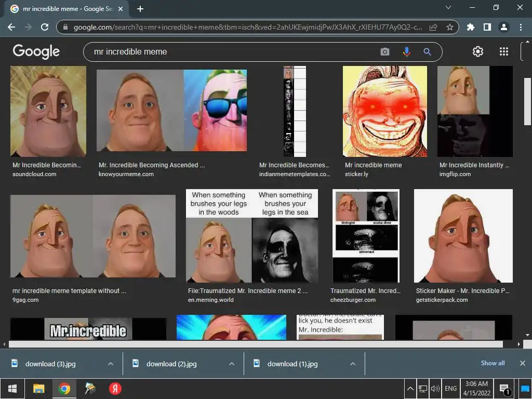Click the scroll-down arrow of page scrollbar

click(528, 335)
